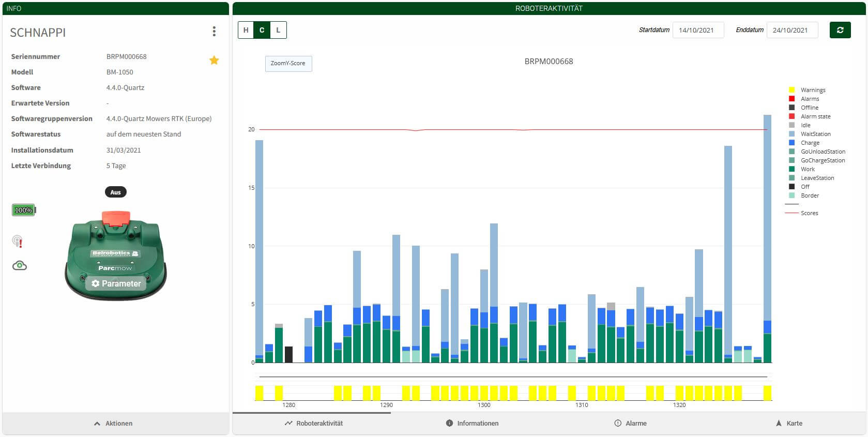Click the last connection value 5 Tage

116,166
